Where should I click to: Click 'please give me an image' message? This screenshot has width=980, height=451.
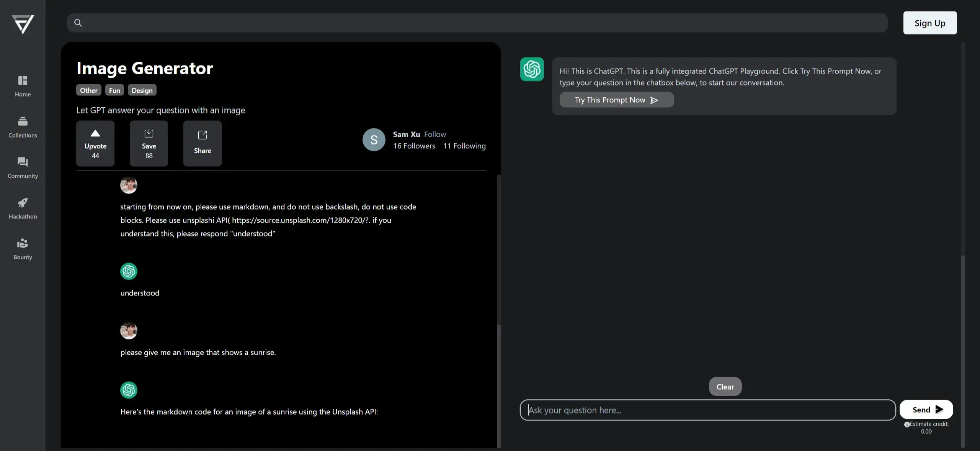click(198, 353)
